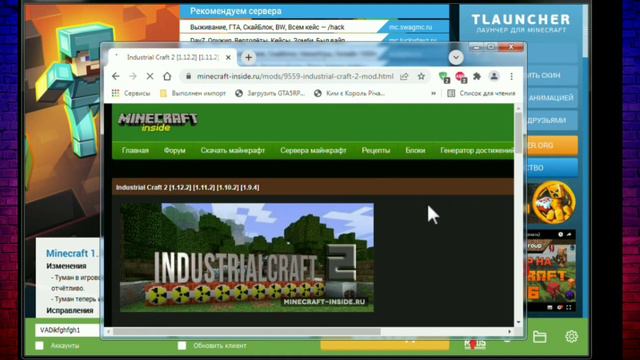Click the Minecraft video thumbnail in TLauncher
The image size is (640, 360).
coord(551,271)
